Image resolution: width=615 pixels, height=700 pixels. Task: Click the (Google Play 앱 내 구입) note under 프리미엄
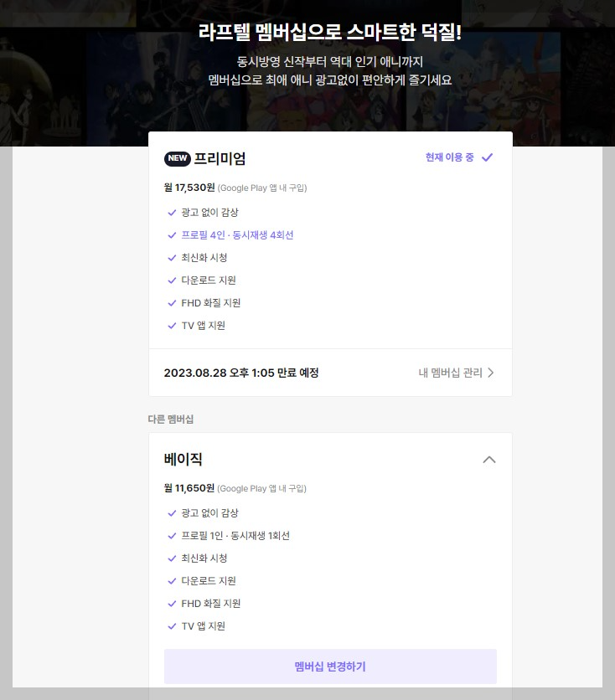click(x=262, y=188)
